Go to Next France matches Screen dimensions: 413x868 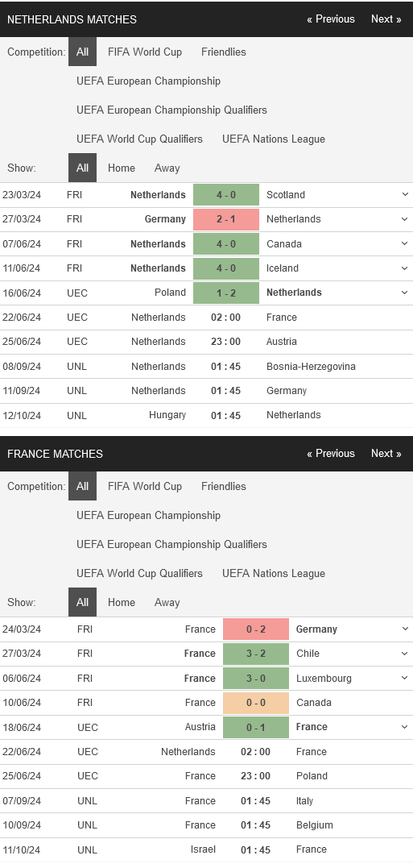[386, 454]
